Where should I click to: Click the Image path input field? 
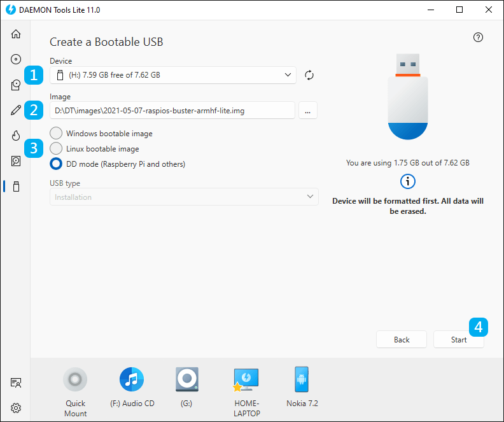coord(172,111)
